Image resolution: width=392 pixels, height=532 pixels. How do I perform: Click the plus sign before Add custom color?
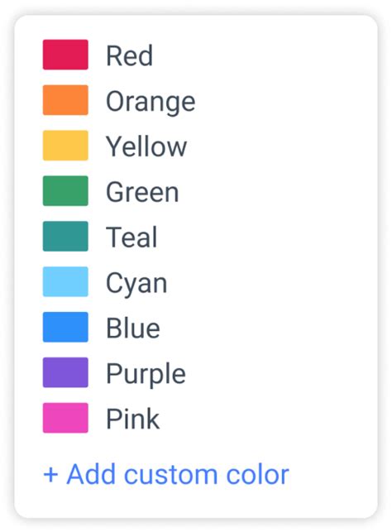(50, 475)
